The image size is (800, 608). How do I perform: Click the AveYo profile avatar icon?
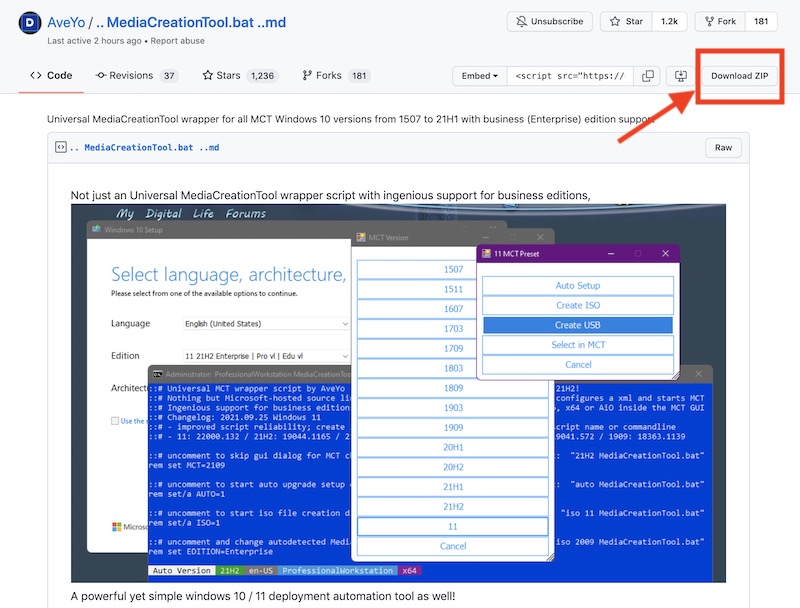(30, 23)
